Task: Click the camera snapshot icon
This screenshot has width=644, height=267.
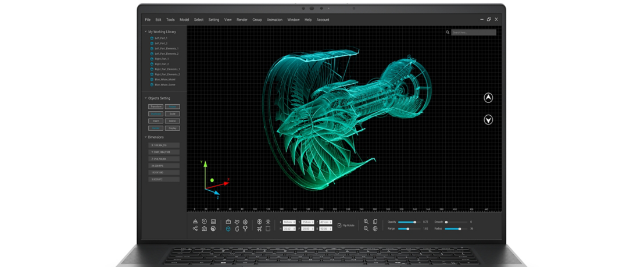Action: tap(205, 229)
